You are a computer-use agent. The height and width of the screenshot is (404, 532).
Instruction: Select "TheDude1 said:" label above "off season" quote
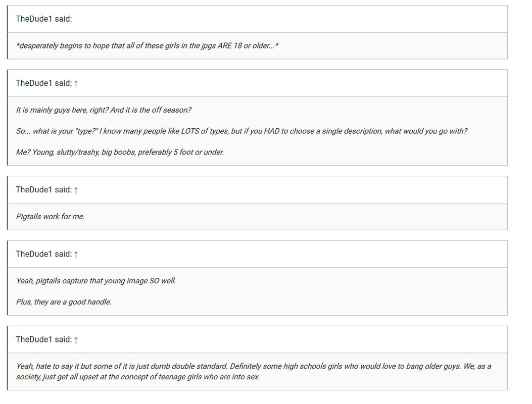click(x=44, y=83)
